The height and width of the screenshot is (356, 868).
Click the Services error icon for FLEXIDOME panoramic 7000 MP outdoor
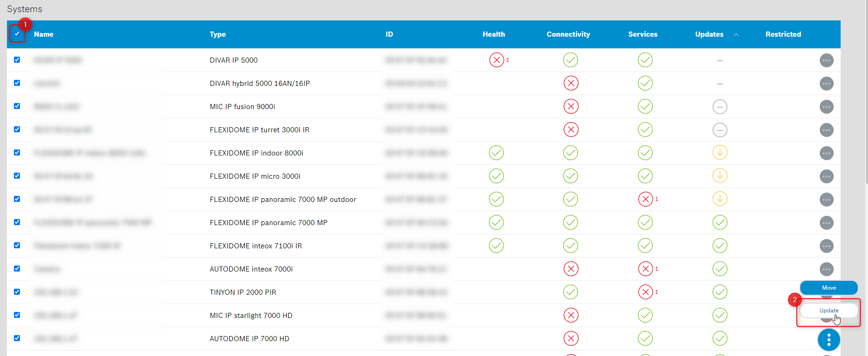[645, 199]
